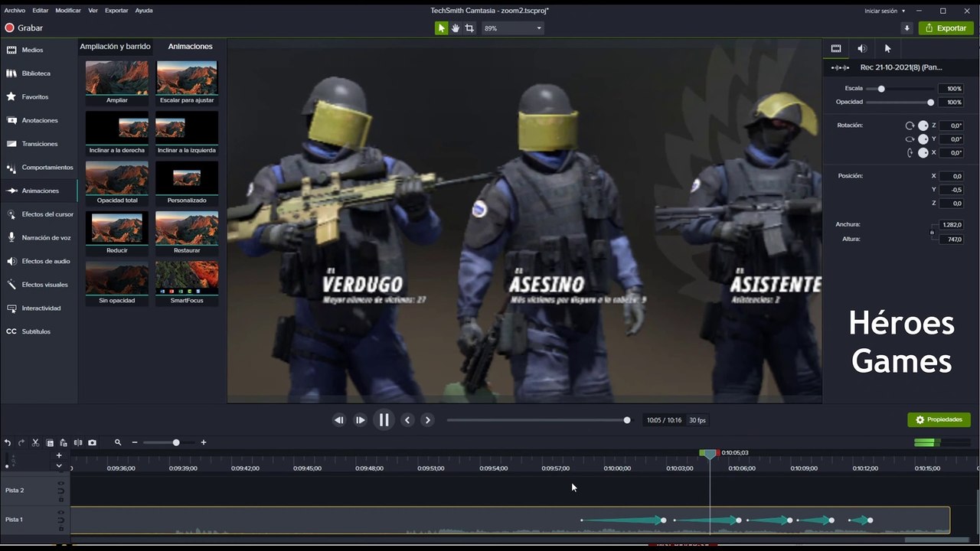Open the Comportamientos panel
980x551 pixels.
coord(38,168)
